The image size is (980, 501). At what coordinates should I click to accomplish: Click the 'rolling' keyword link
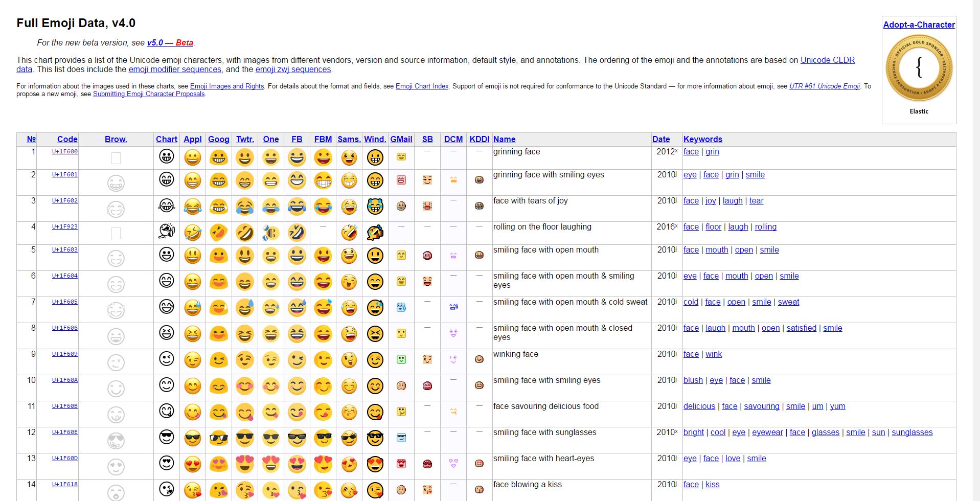pyautogui.click(x=765, y=227)
